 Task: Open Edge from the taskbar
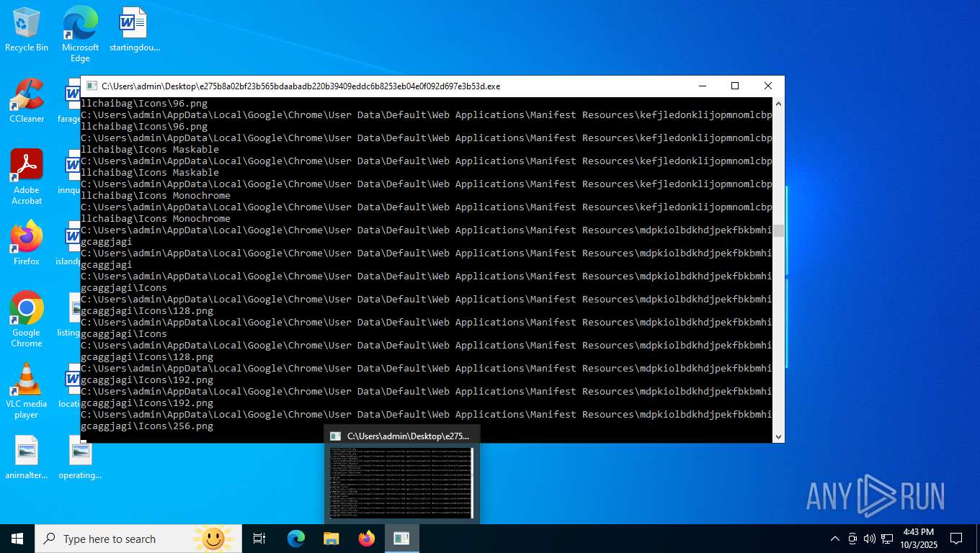click(x=296, y=539)
